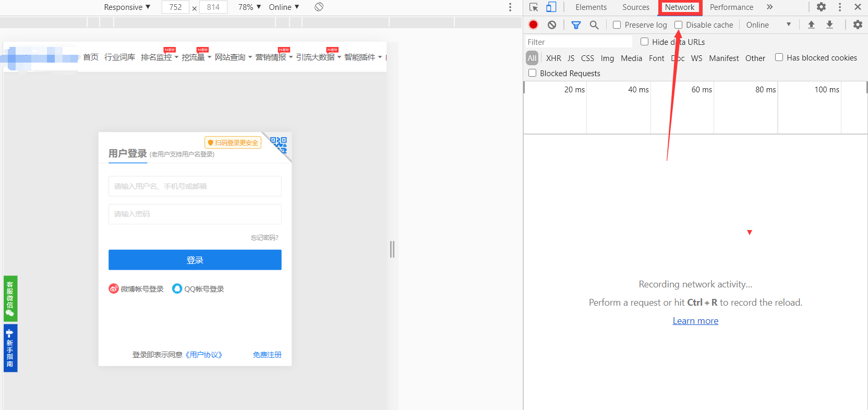Switch to the Elements tab
Screen dimensions: 868x410
tap(591, 7)
